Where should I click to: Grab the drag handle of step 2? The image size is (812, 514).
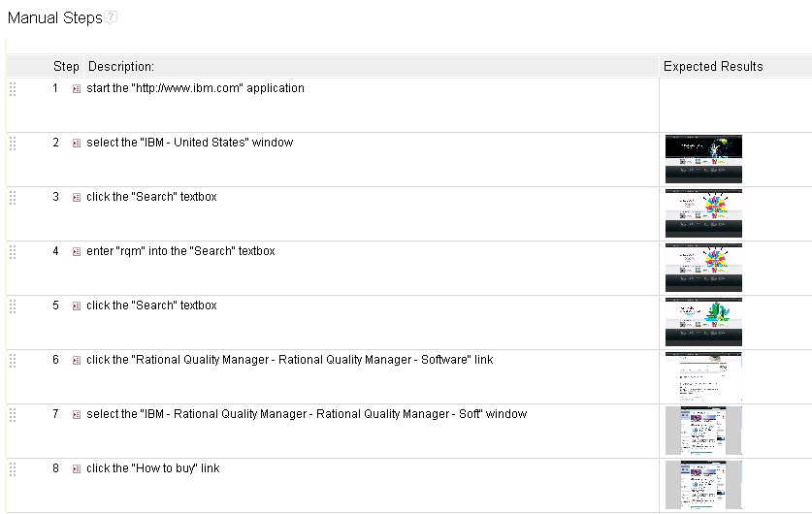[x=13, y=144]
